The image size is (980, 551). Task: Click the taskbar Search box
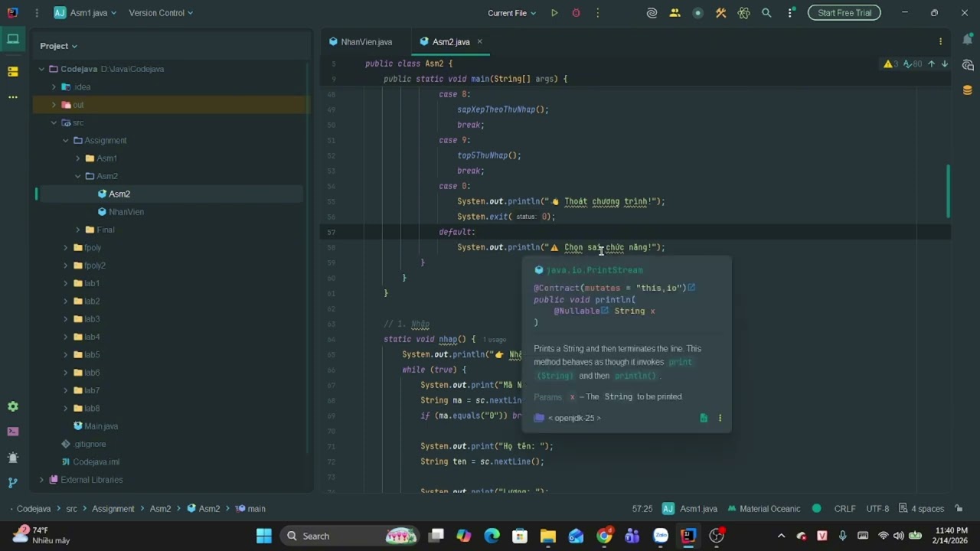(349, 536)
